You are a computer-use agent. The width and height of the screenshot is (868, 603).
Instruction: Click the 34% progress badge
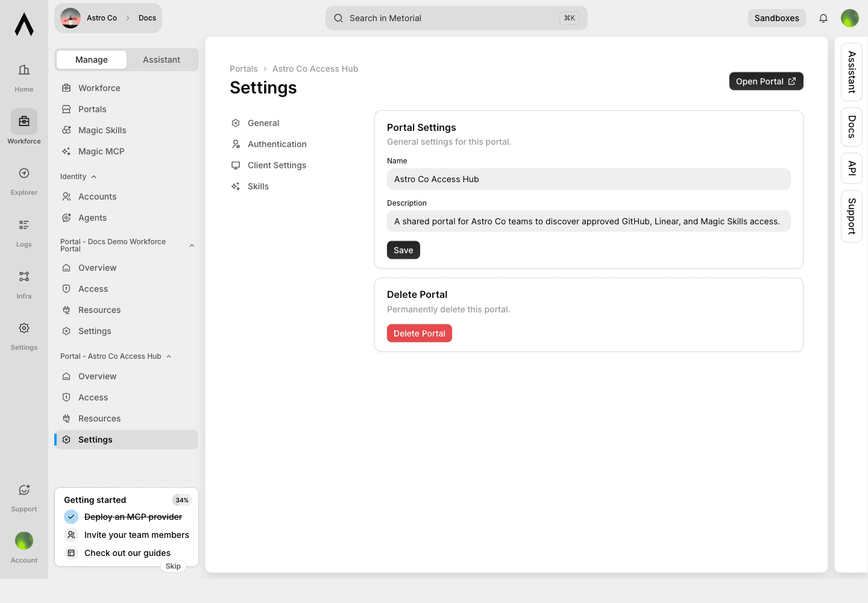point(182,500)
